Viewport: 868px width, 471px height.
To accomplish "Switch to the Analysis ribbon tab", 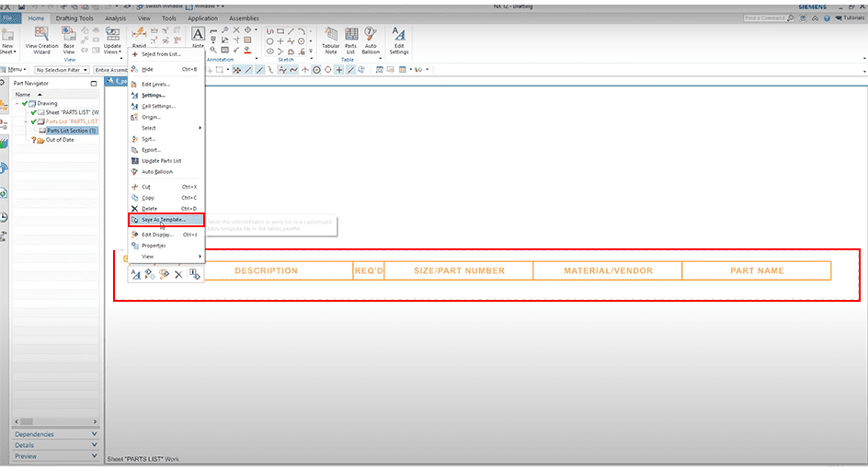I will (116, 18).
